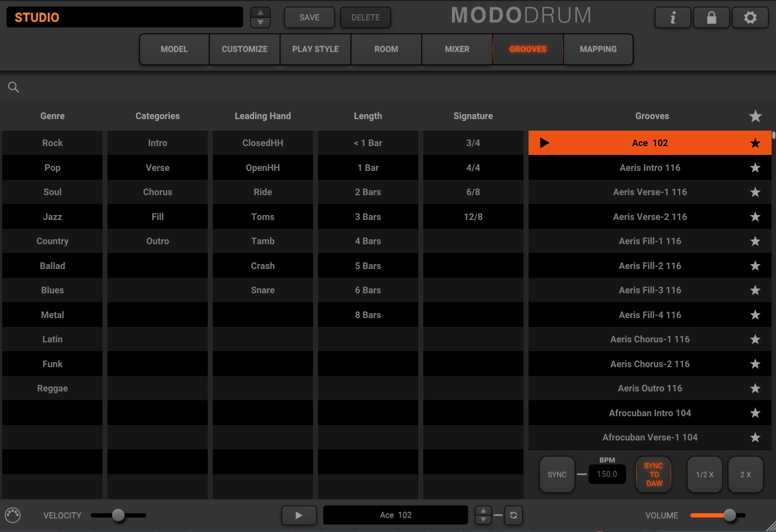Screen dimensions: 776x532
Task: Switch to the MIXER tab
Action: click(x=457, y=49)
